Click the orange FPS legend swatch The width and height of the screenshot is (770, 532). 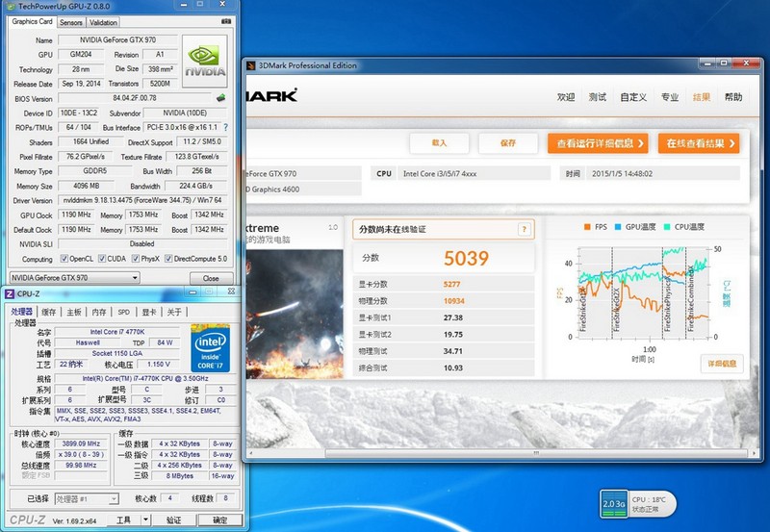pos(587,227)
